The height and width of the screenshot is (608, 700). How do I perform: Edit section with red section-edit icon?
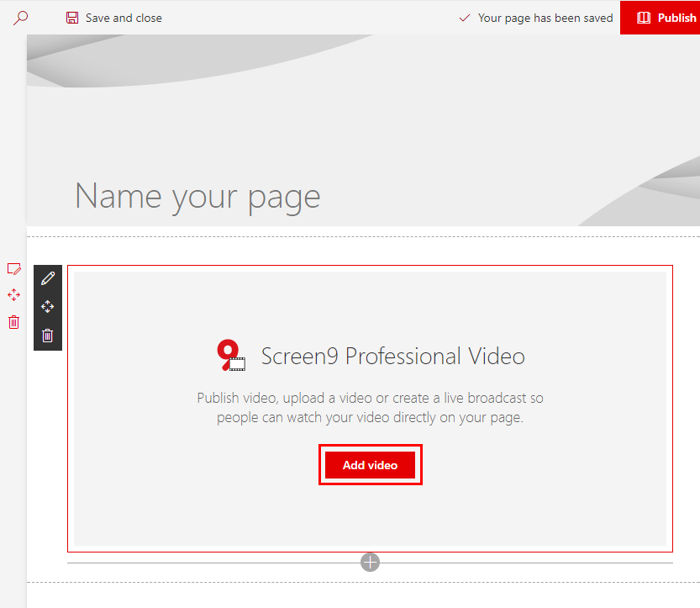tap(13, 269)
